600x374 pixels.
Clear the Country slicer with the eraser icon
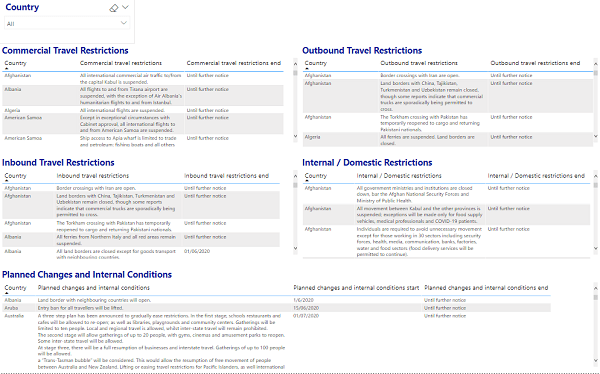[114, 8]
